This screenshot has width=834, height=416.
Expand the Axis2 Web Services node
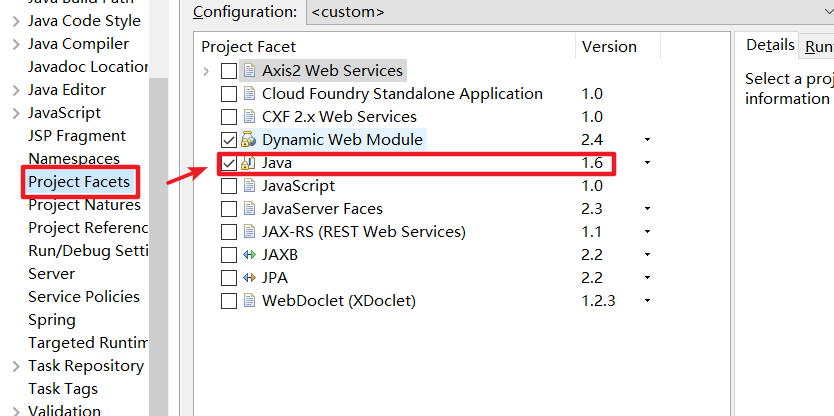click(x=207, y=71)
